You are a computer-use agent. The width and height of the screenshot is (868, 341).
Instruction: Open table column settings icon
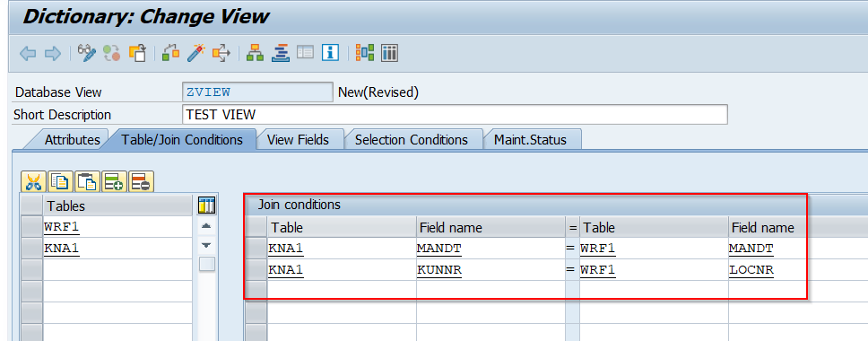point(206,205)
